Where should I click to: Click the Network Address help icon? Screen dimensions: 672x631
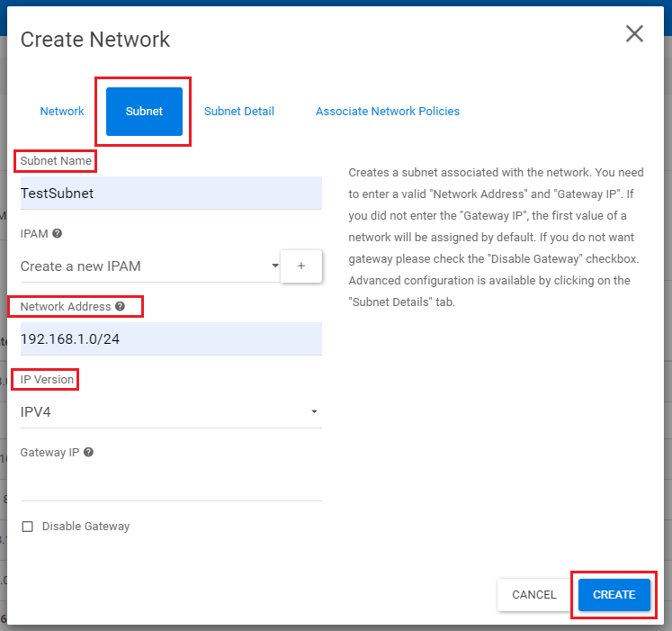point(121,307)
